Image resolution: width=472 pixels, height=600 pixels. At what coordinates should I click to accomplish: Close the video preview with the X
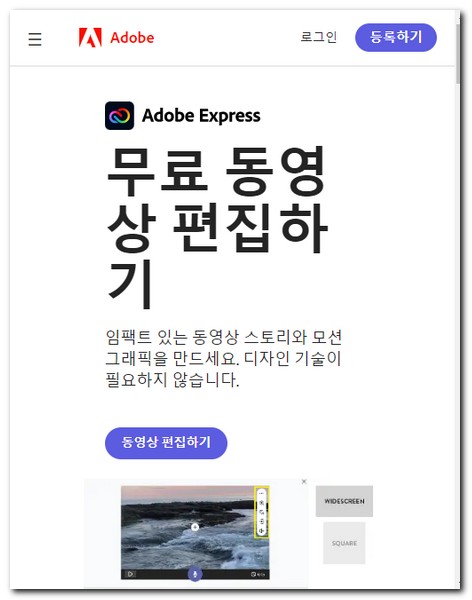click(304, 481)
